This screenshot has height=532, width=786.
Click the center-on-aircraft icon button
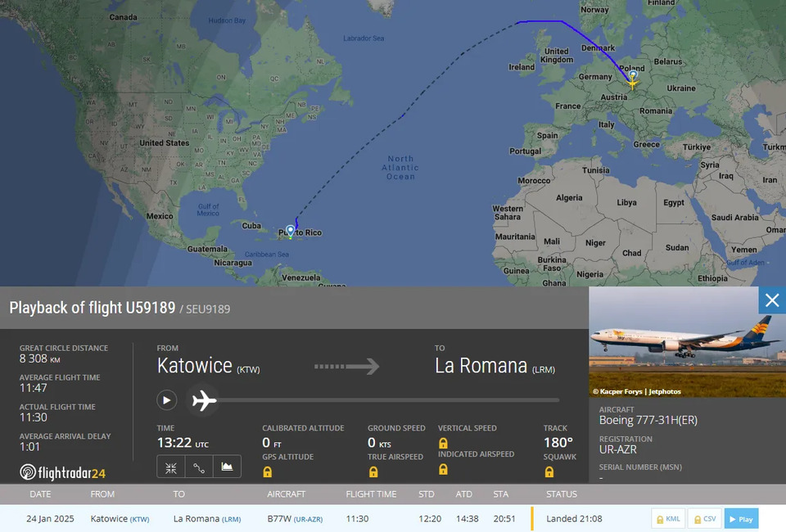(x=171, y=467)
